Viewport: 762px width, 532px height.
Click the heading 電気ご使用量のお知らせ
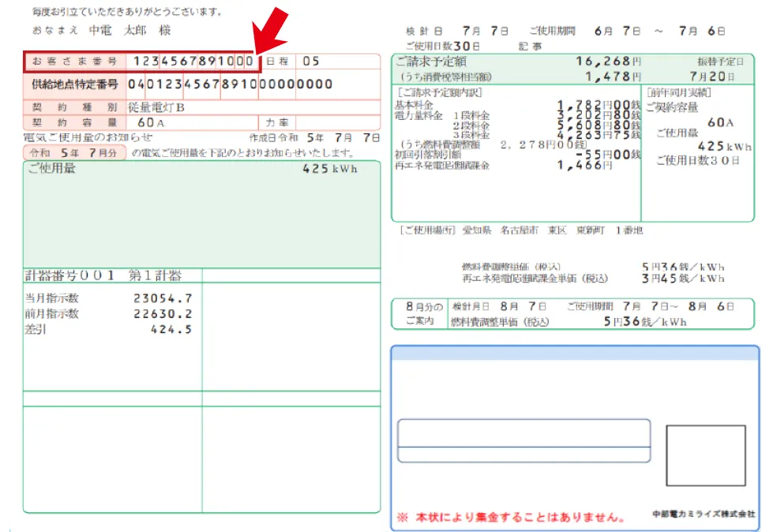click(x=88, y=137)
